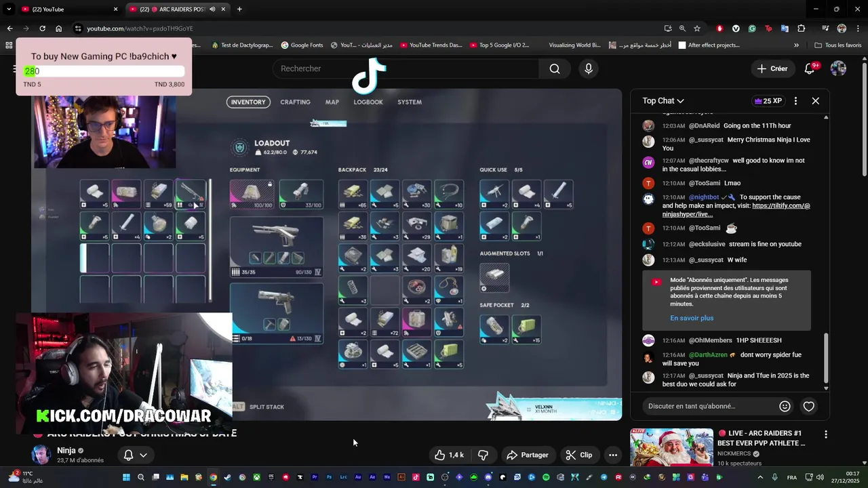868x488 pixels.
Task: Click the heart reaction icon in chat
Action: coord(809,406)
